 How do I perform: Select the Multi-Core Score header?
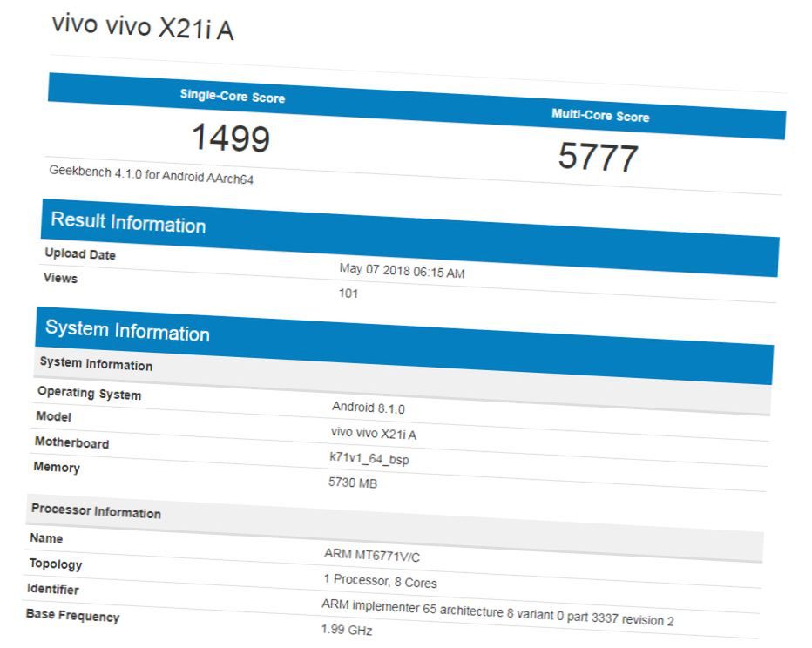coord(600,115)
